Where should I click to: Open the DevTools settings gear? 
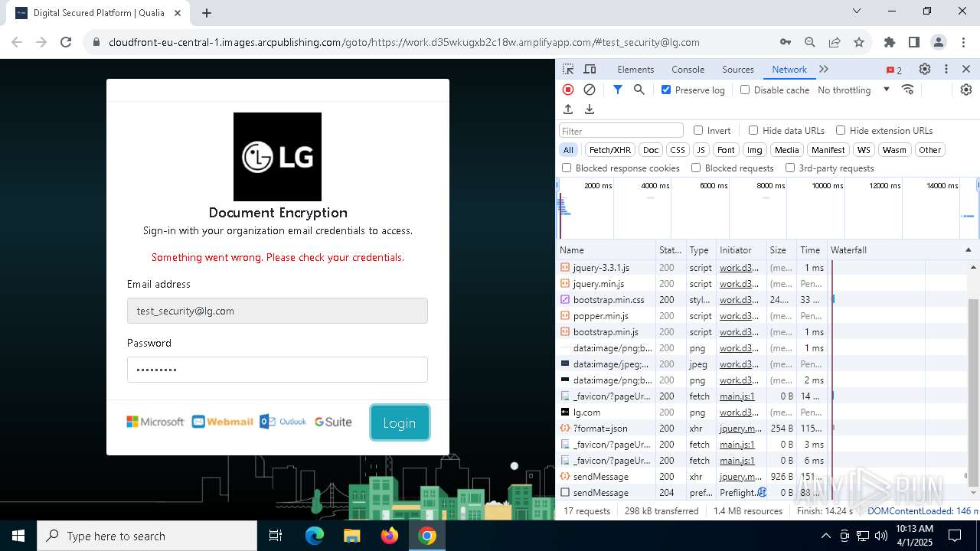click(x=925, y=69)
